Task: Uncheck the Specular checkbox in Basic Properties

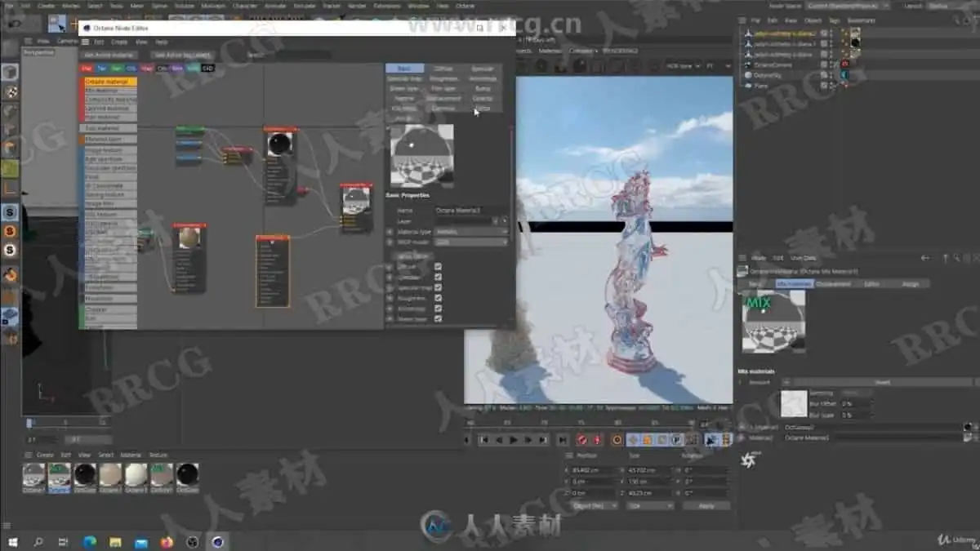Action: pos(439,277)
